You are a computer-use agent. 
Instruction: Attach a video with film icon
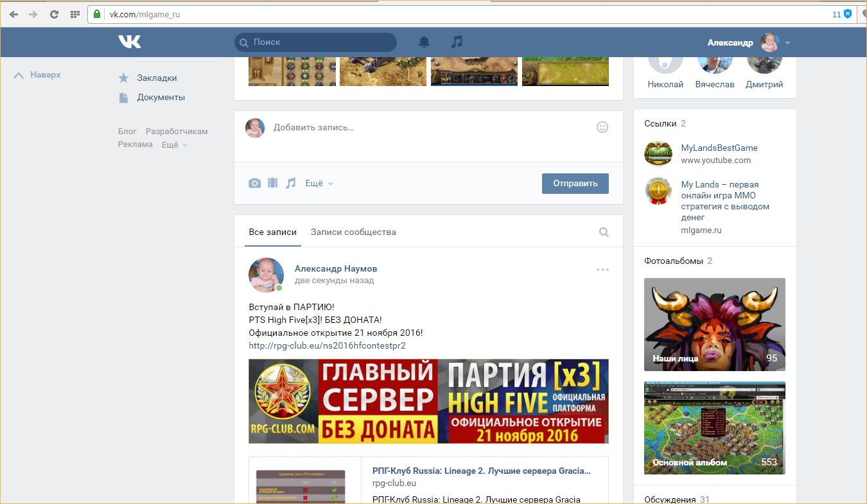pos(273,183)
